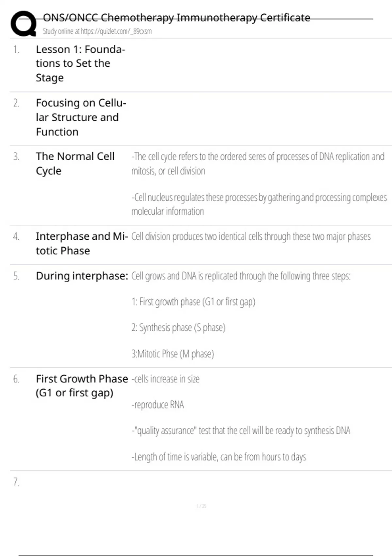
Task: Select term 'Lesson 1: Foundations to Set the Stage'
Action: coord(80,63)
